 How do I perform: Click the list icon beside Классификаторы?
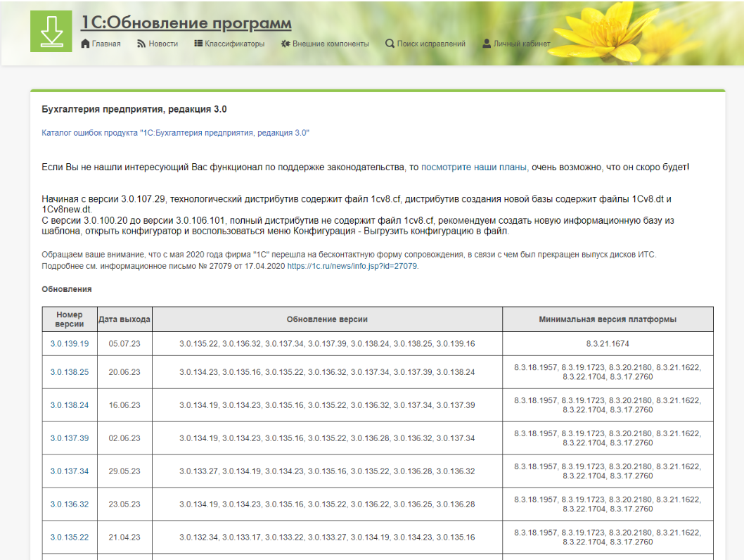coord(198,43)
